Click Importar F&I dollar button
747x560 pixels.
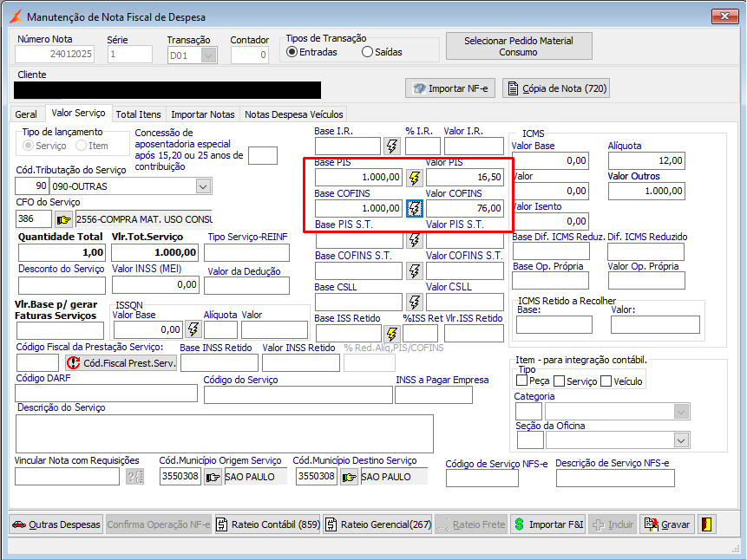549,524
